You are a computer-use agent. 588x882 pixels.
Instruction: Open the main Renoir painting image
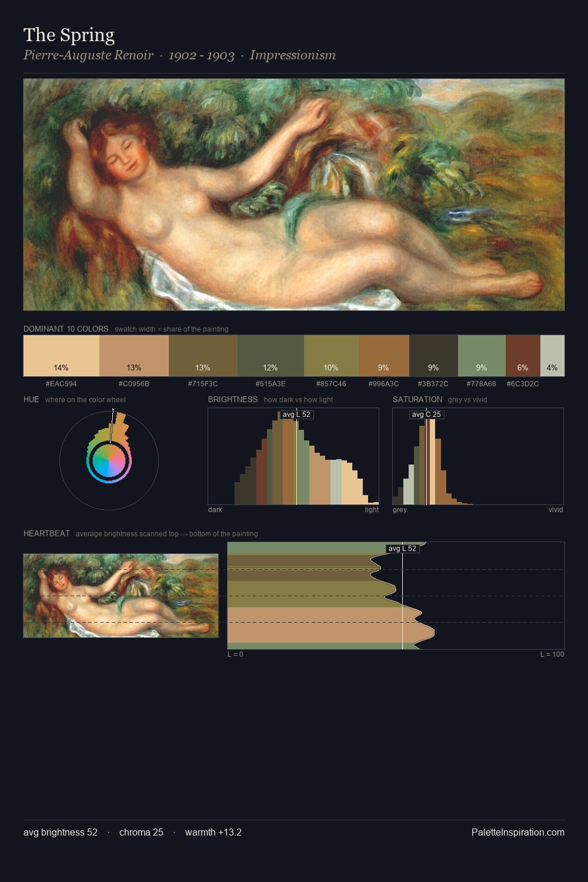294,195
